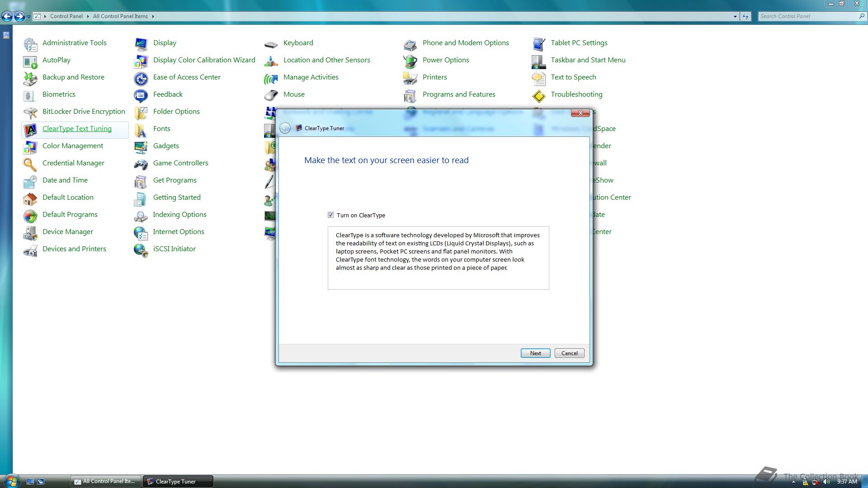Click the All Control Panel Items breadcrumb
The width and height of the screenshot is (868, 488).
[x=120, y=16]
